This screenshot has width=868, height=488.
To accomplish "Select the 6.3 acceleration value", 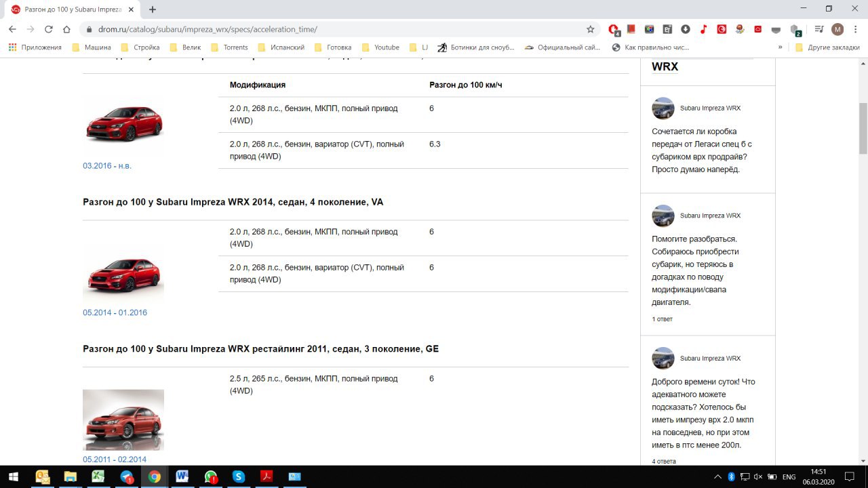I will pos(435,144).
